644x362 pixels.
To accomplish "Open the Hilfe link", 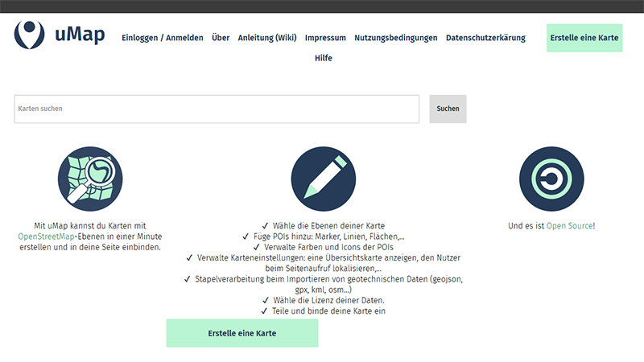I will click(x=324, y=58).
